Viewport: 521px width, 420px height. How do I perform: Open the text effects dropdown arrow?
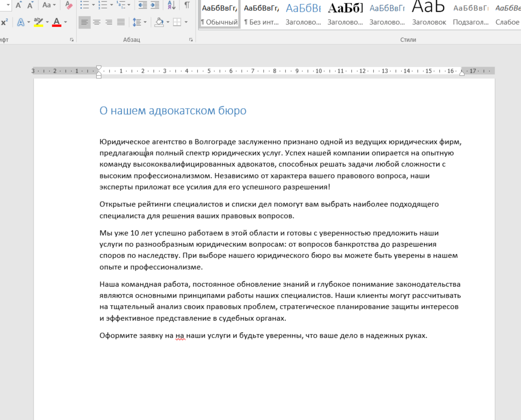(x=28, y=22)
